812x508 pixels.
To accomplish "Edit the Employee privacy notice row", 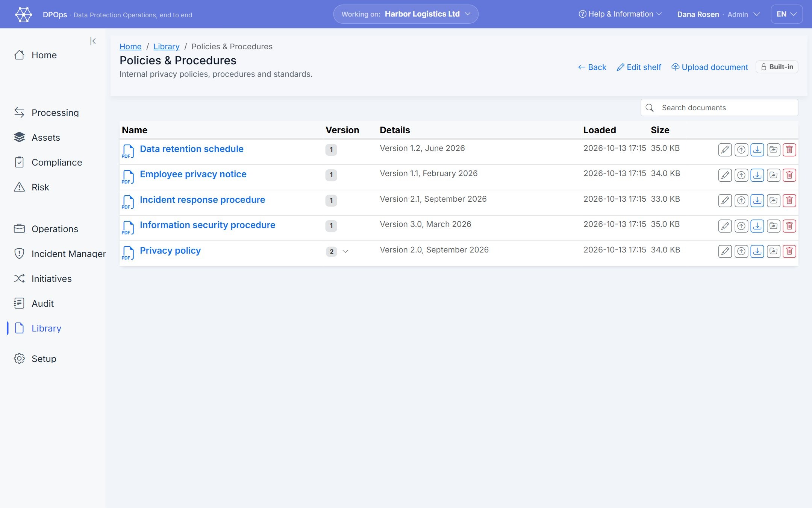I will pos(725,175).
